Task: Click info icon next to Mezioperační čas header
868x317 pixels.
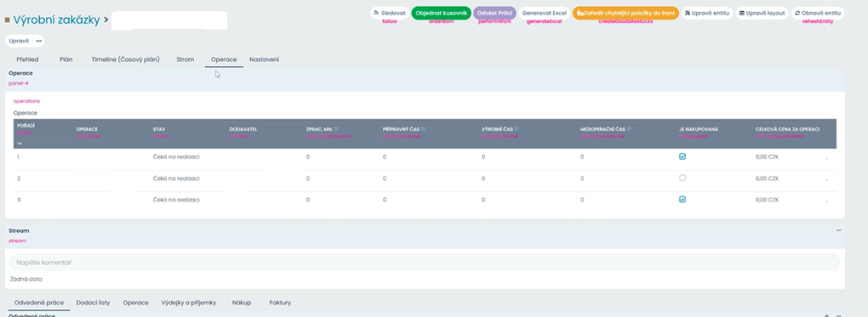Action: click(x=629, y=128)
